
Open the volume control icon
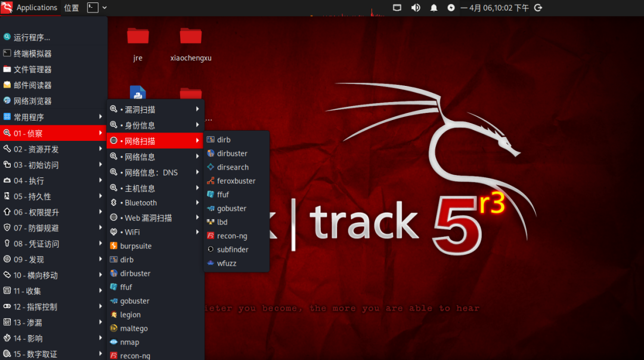tap(416, 8)
